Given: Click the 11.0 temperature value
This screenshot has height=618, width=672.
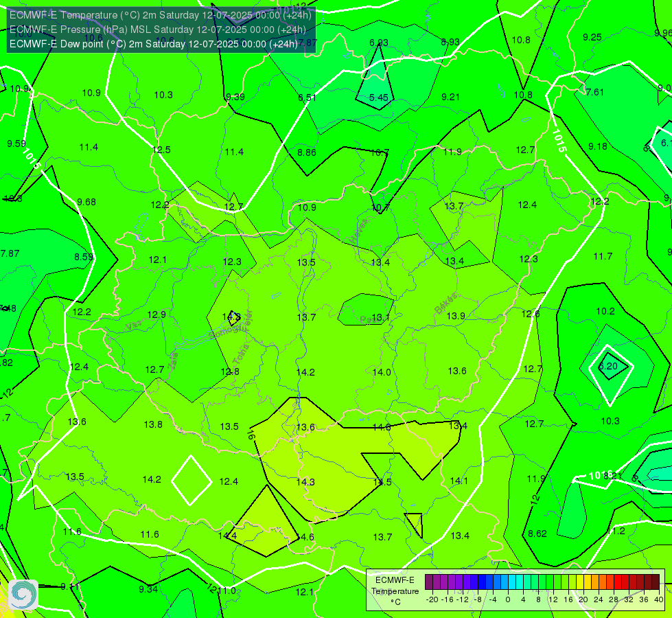Looking at the screenshot, I should (x=227, y=591).
